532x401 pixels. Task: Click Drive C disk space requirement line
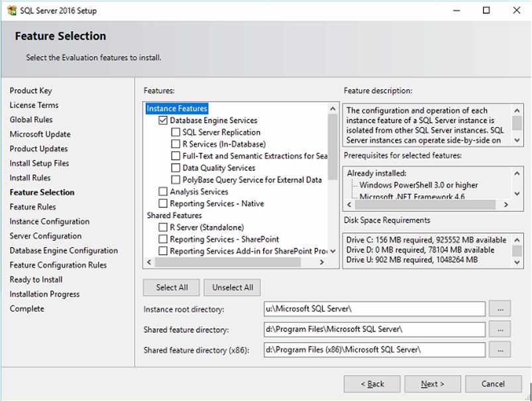tap(426, 240)
